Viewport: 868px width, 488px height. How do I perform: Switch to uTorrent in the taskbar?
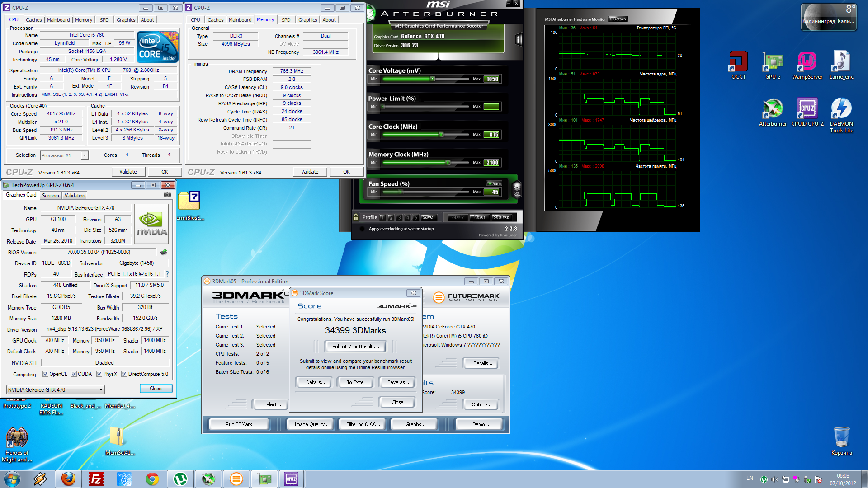click(180, 479)
